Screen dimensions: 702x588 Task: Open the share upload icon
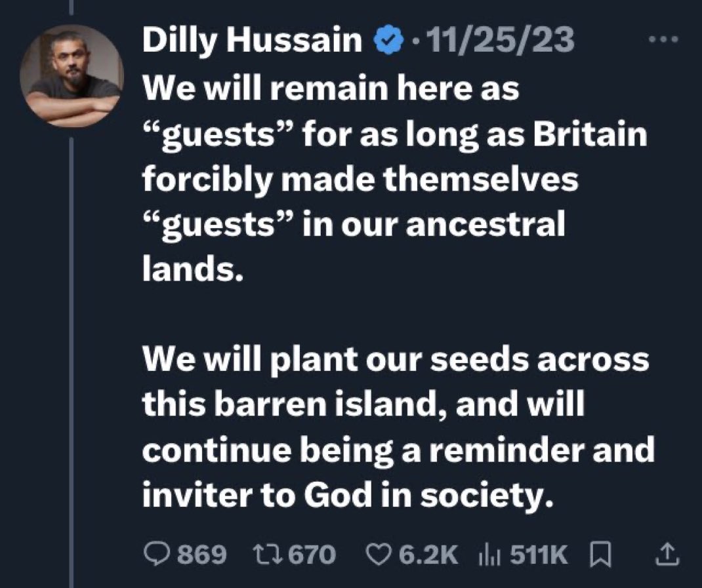(667, 555)
